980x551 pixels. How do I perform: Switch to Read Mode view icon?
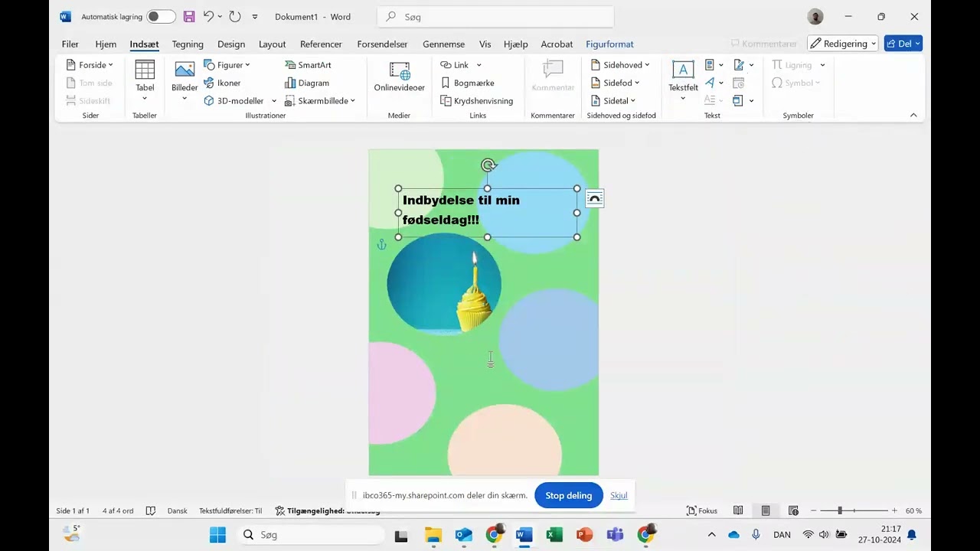tap(738, 510)
